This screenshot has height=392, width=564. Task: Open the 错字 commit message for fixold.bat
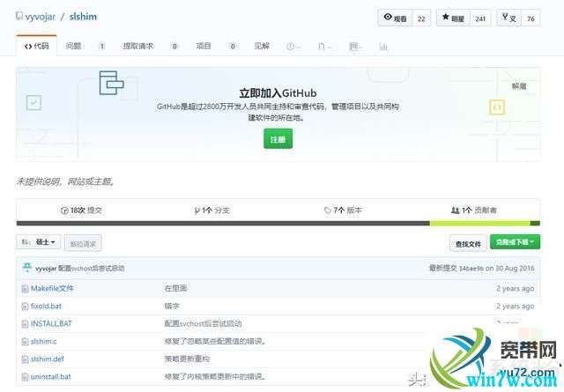pyautogui.click(x=172, y=306)
